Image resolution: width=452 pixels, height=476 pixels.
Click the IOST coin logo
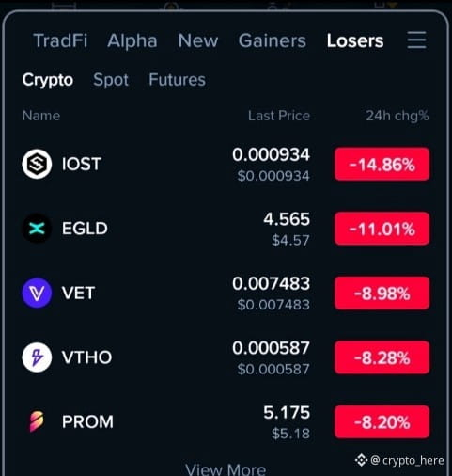pos(37,164)
